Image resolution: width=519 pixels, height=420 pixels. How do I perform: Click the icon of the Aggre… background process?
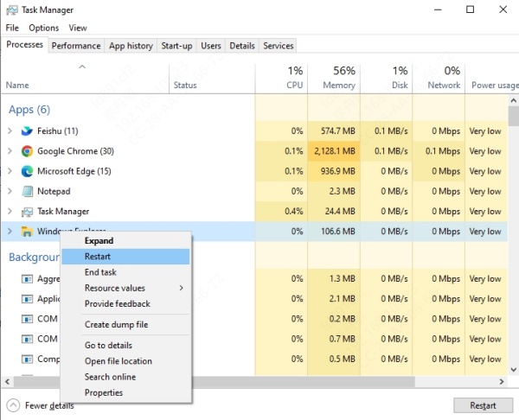(27, 279)
